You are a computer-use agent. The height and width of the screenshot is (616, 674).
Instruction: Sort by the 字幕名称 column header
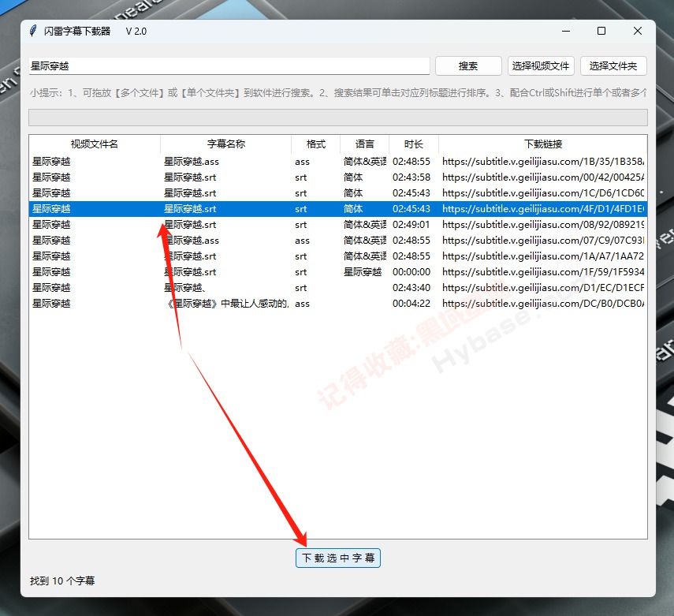pos(225,144)
